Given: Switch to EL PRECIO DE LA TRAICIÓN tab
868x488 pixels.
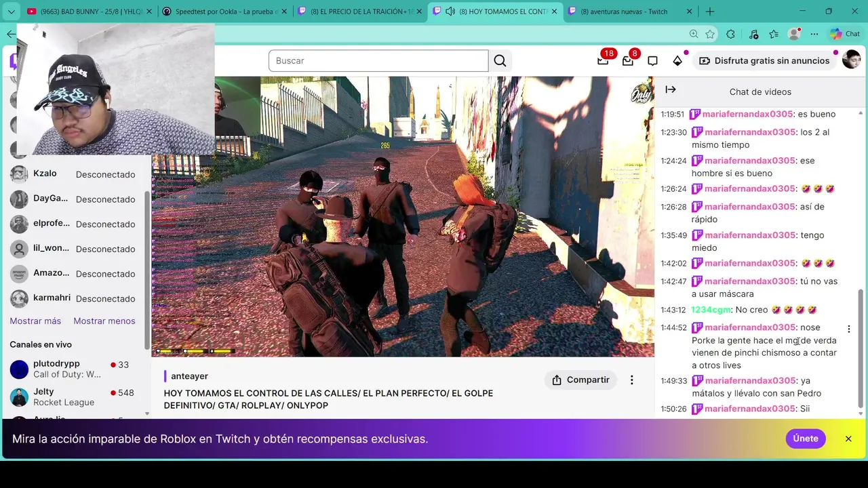Looking at the screenshot, I should (360, 12).
